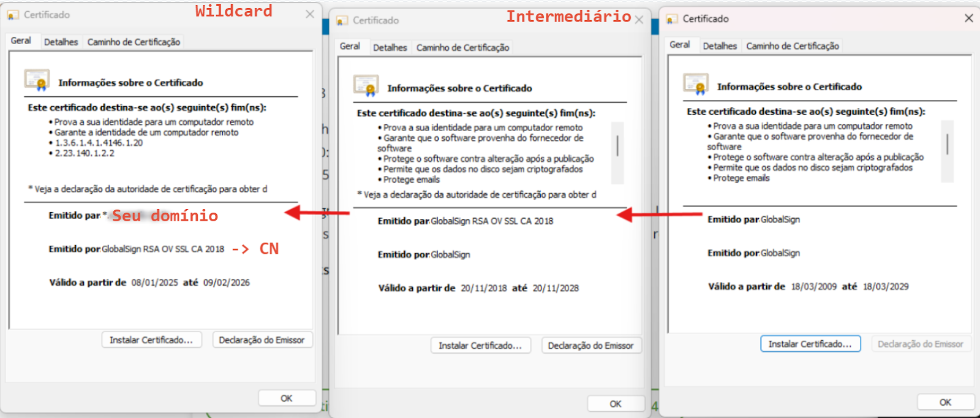Image resolution: width=980 pixels, height=418 pixels.
Task: Click validity date 20/11/2028 in Intermediário window
Action: [556, 288]
